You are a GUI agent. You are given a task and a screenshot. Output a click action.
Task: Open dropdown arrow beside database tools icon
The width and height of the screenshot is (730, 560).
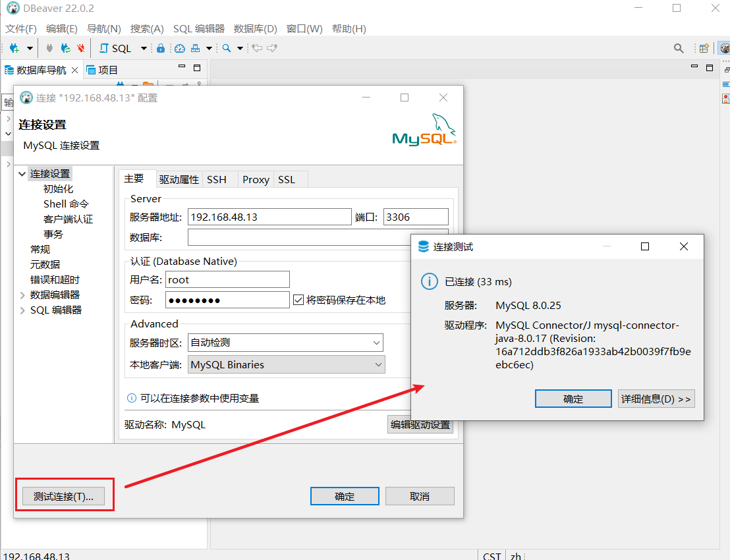click(x=209, y=48)
